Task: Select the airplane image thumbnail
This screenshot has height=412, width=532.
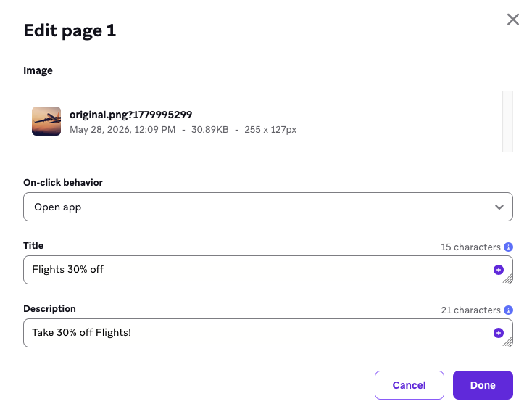Action: pyautogui.click(x=46, y=121)
